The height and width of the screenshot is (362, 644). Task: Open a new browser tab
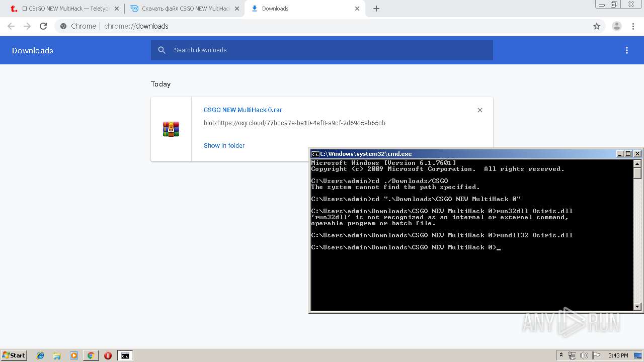point(376,9)
